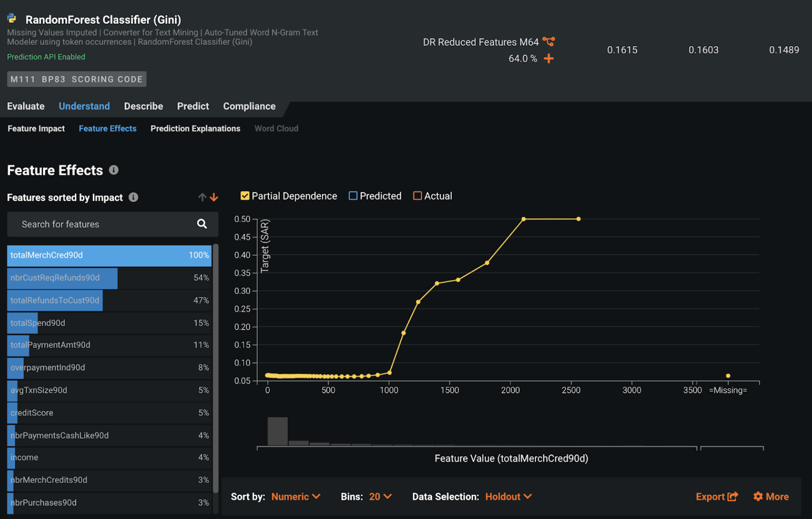Viewport: 812px width, 519px height.
Task: Switch to the Evaluate tab
Action: click(26, 106)
